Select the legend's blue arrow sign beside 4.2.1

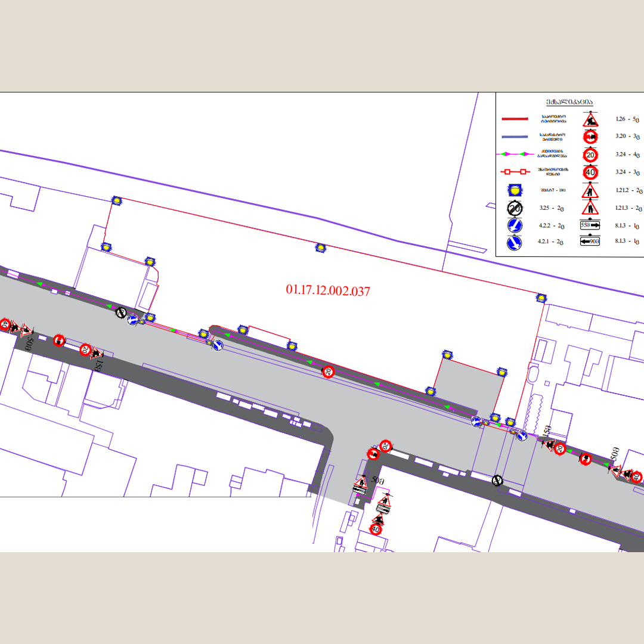[x=515, y=243]
